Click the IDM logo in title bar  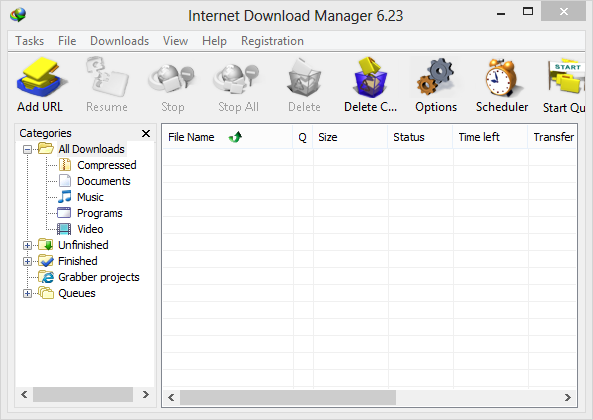(x=18, y=15)
